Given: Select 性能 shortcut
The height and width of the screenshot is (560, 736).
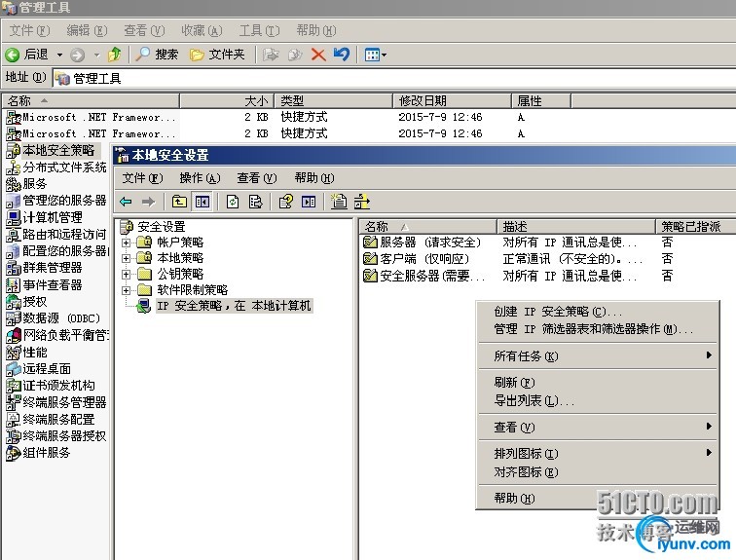Looking at the screenshot, I should [x=26, y=352].
